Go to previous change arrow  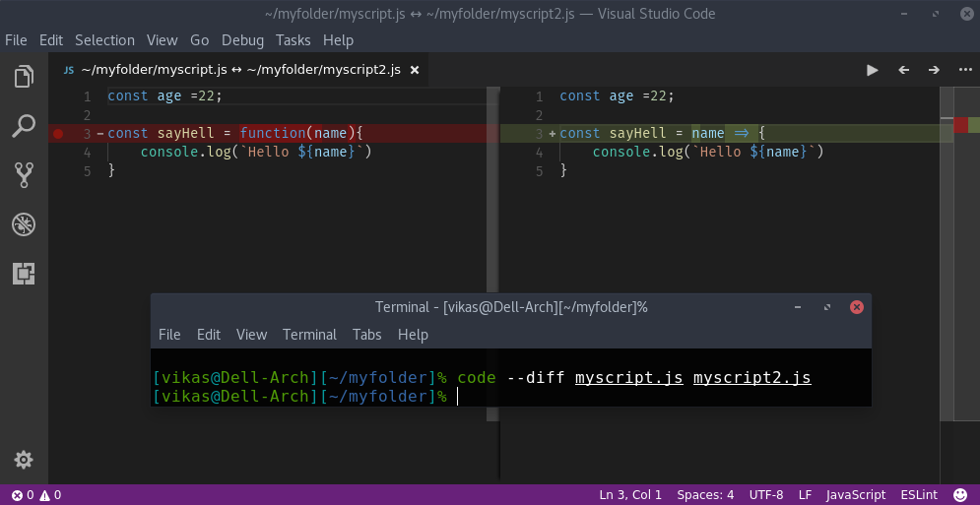pyautogui.click(x=904, y=70)
